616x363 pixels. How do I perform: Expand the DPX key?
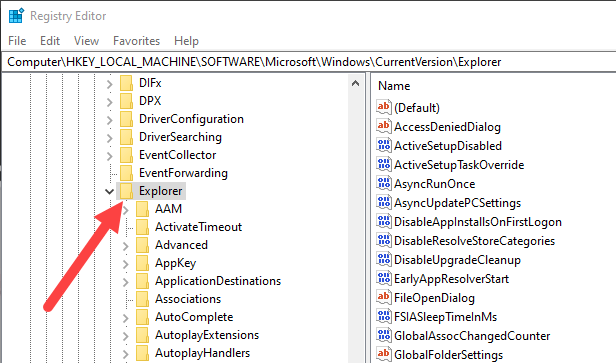pyautogui.click(x=110, y=102)
